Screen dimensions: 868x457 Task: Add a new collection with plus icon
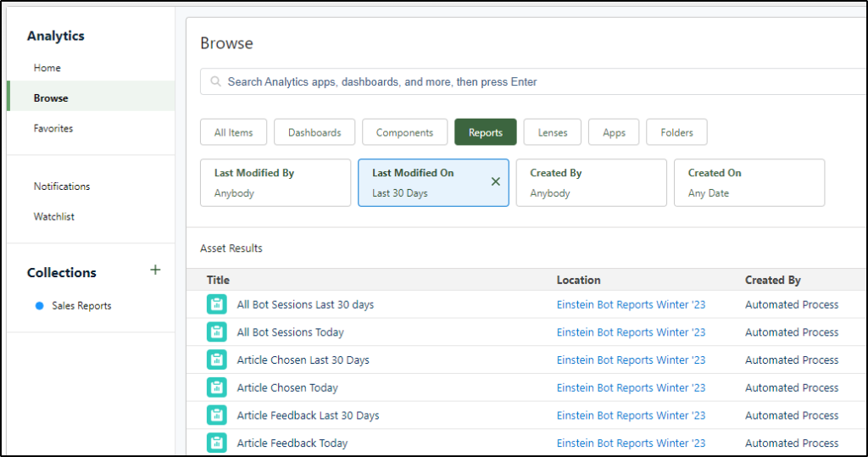pos(155,270)
